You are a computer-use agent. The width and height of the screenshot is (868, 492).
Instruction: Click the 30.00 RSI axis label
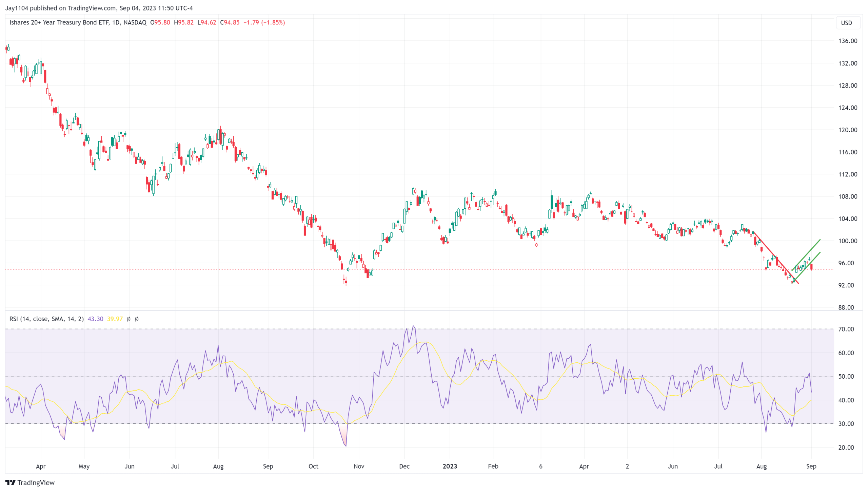(x=846, y=424)
